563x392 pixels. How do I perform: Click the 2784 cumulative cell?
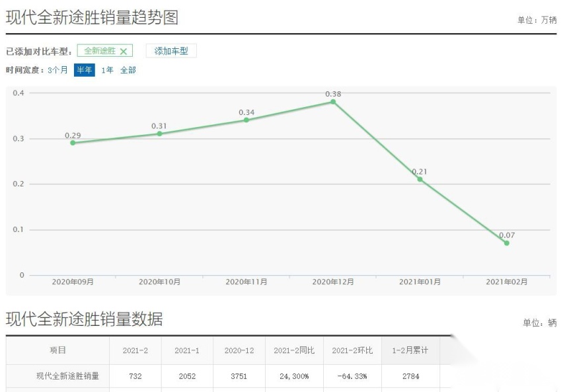(x=411, y=377)
